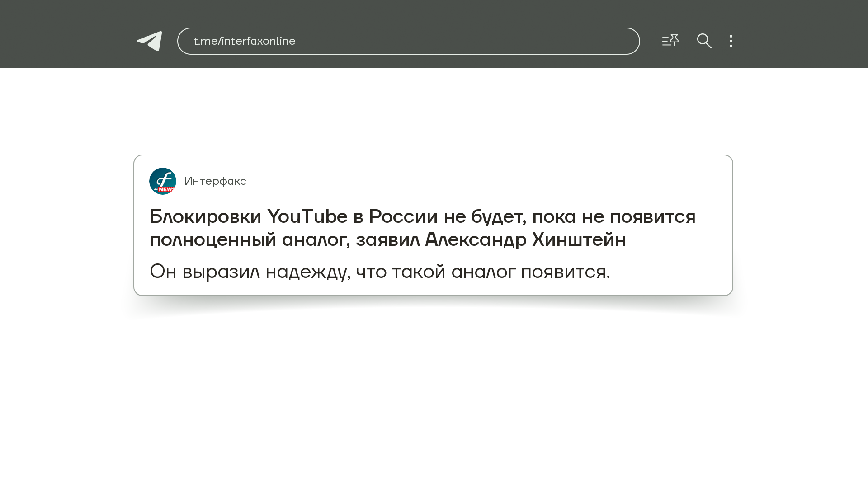Click the magnifying glass search icon

click(x=704, y=41)
